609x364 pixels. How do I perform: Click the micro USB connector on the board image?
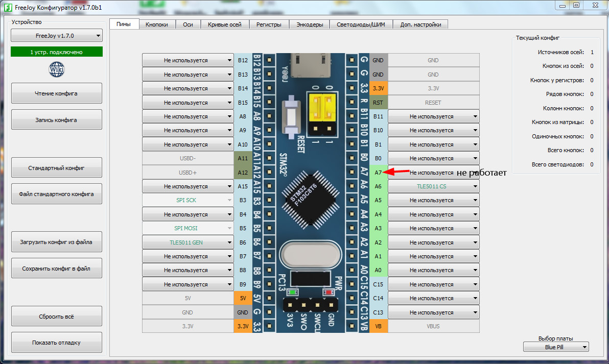coord(310,65)
